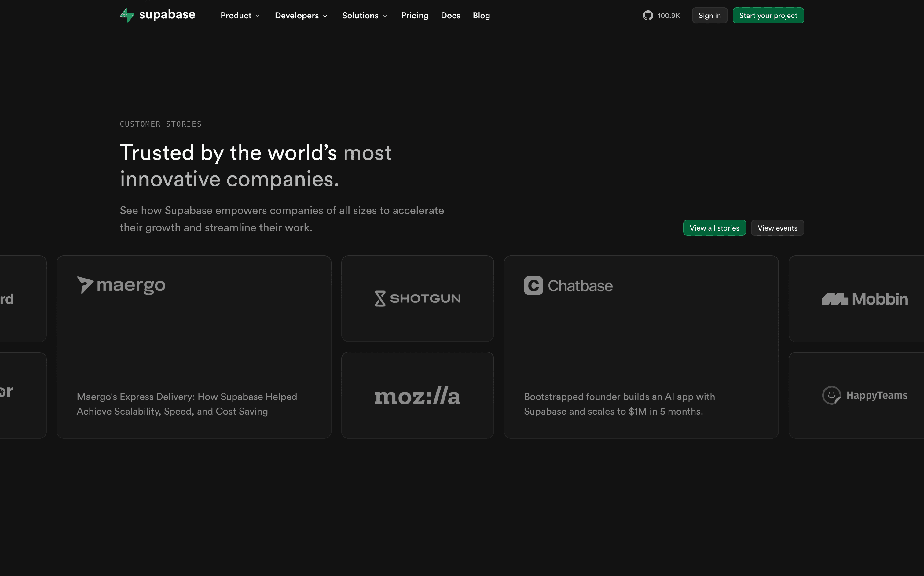924x576 pixels.
Task: Click Start your project button
Action: coord(768,16)
